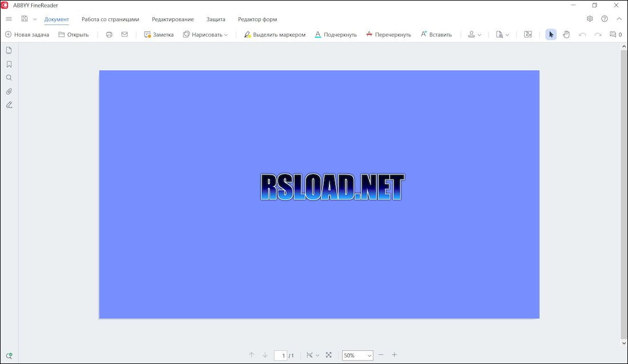The height and width of the screenshot is (364, 628).
Task: Click the zoom in plus button
Action: click(394, 355)
